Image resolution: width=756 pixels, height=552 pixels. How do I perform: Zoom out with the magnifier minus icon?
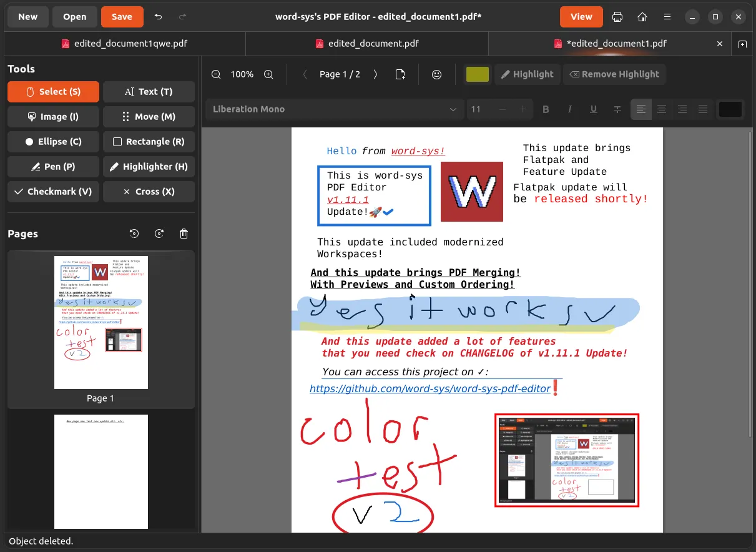216,74
